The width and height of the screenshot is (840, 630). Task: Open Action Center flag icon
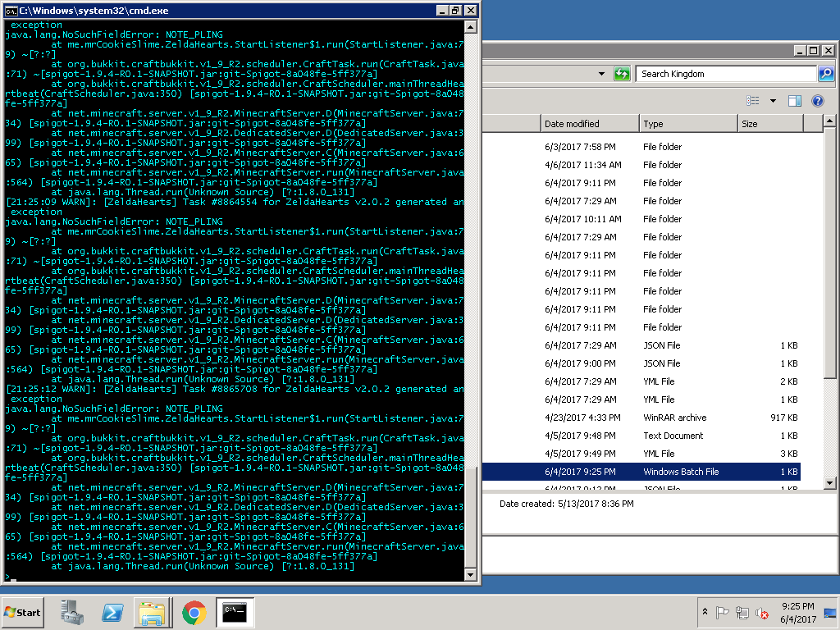point(722,612)
